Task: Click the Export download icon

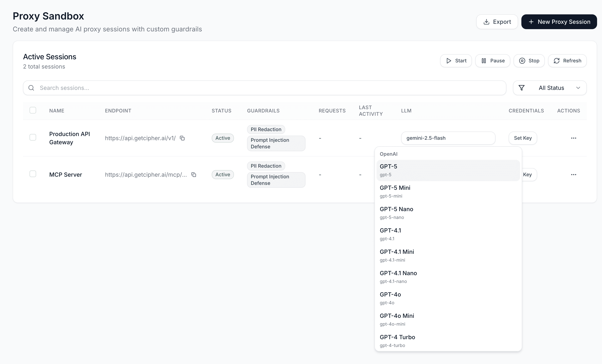Action: point(486,22)
